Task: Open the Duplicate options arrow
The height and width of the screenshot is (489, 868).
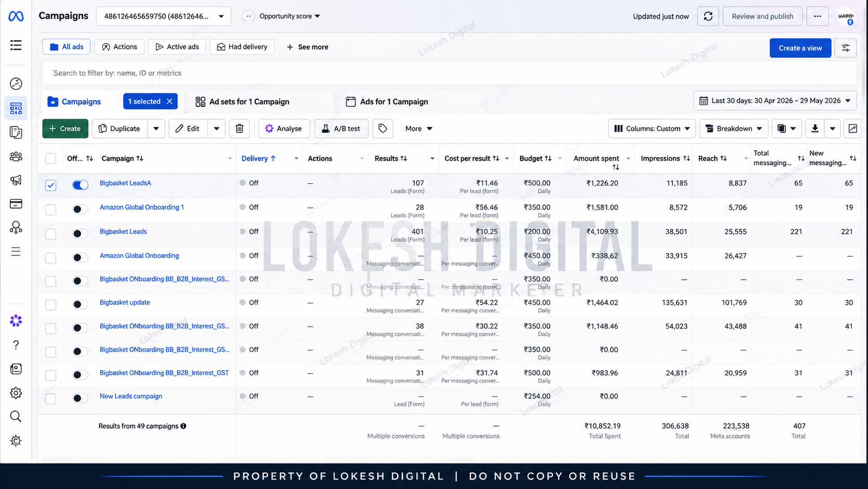Action: pyautogui.click(x=156, y=128)
